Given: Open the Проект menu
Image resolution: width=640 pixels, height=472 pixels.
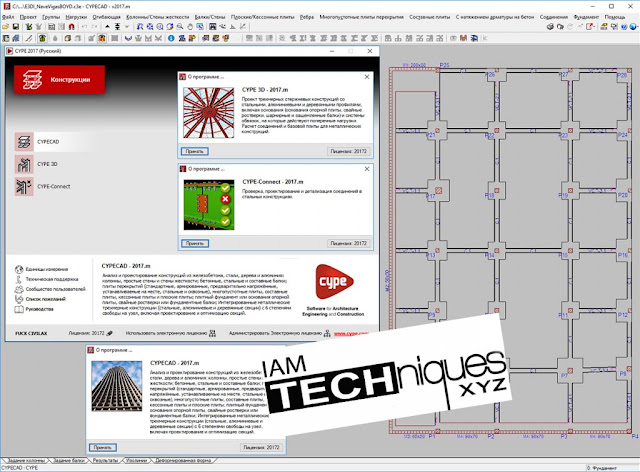Looking at the screenshot, I should 28,17.
